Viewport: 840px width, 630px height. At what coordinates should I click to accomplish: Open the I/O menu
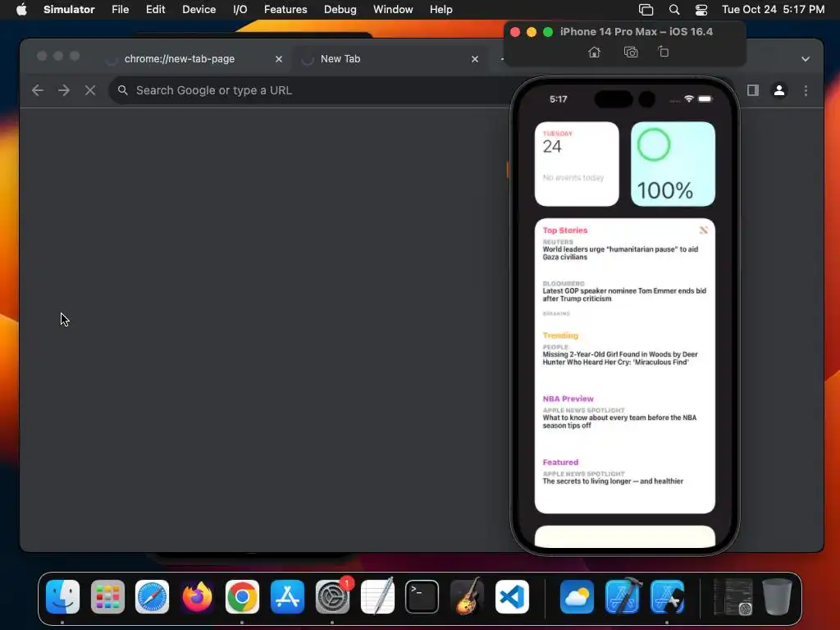tap(240, 9)
